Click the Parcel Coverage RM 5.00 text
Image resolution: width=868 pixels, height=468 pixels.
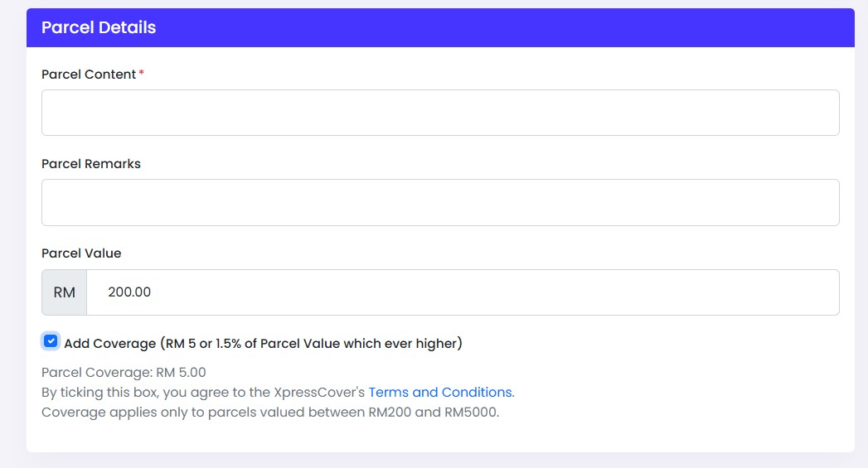click(124, 372)
